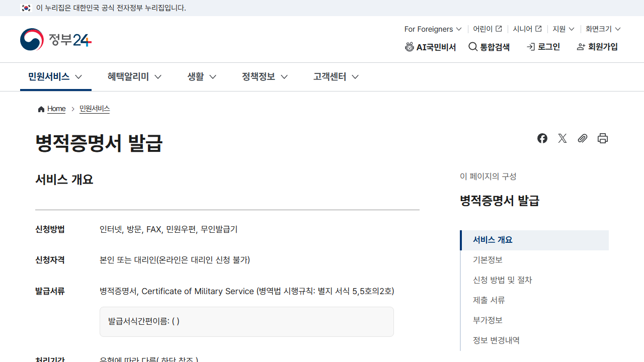
Task: Open the 화면크기 dropdown
Action: coord(603,29)
